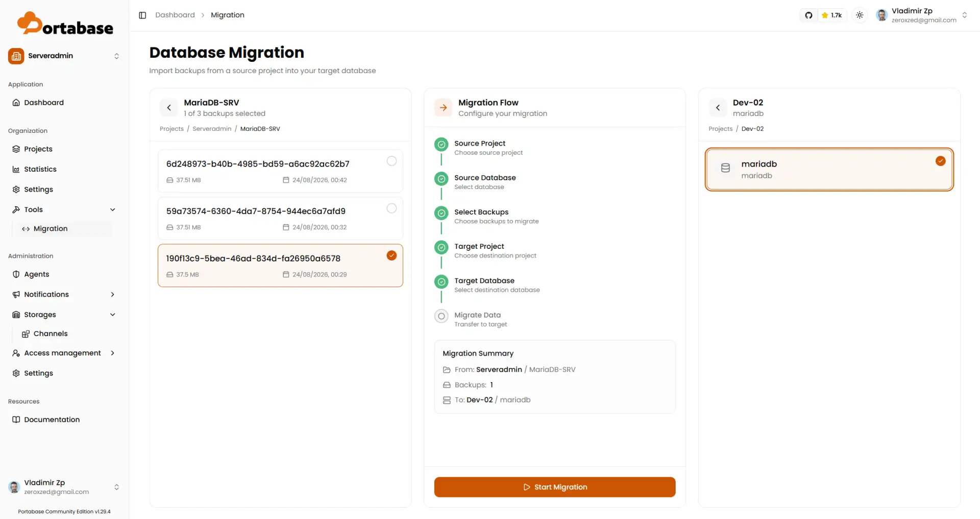Click the Start Migration button
Viewport: 980px width, 519px height.
point(555,487)
